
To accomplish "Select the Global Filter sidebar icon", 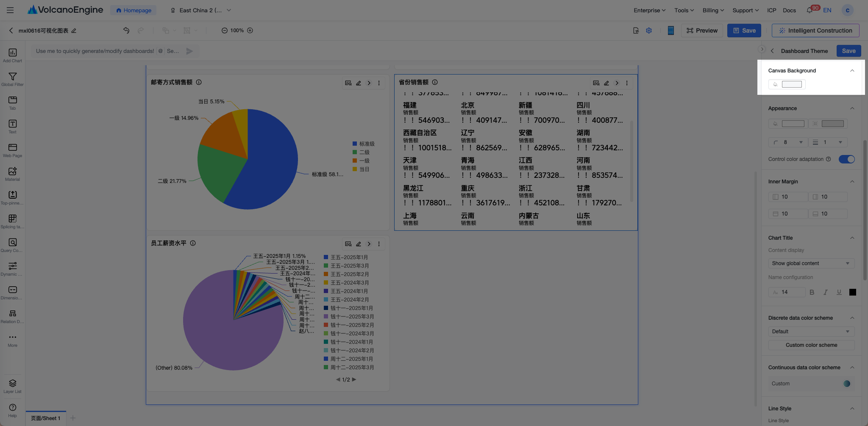I will pos(12,79).
